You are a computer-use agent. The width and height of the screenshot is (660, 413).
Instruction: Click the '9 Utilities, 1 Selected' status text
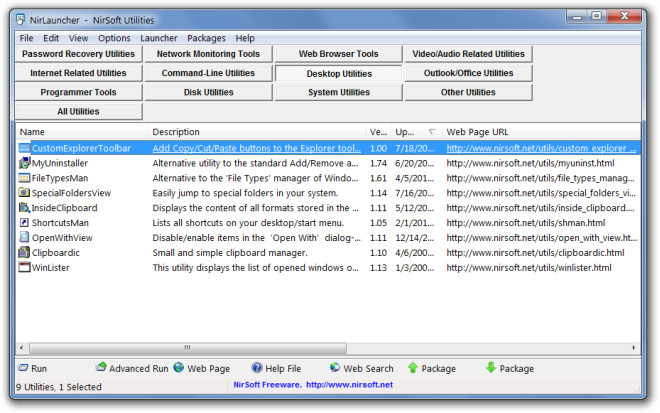pyautogui.click(x=59, y=387)
